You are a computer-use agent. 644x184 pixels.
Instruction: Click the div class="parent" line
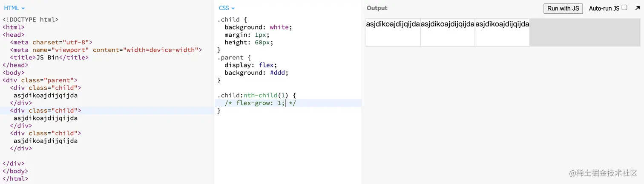(40, 80)
